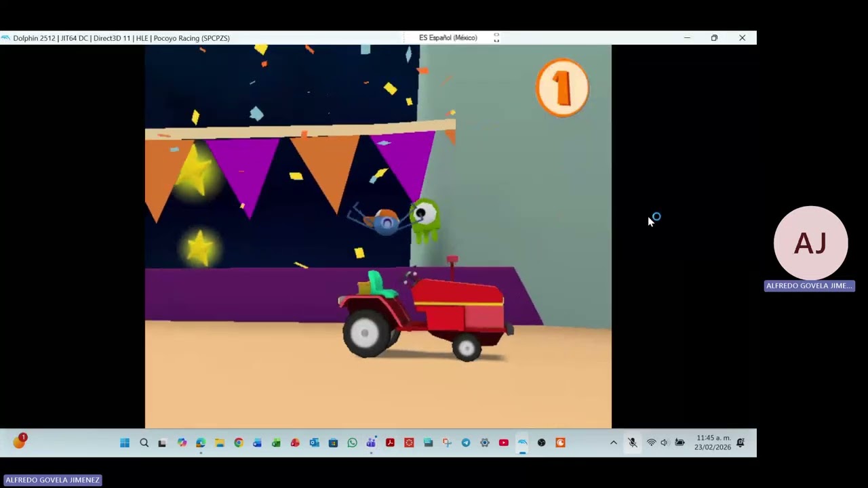868x488 pixels.
Task: Open the Windows Start menu
Action: 125,443
